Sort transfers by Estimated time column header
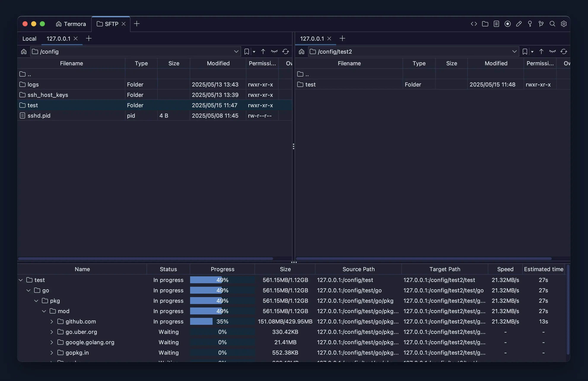 [x=543, y=269]
